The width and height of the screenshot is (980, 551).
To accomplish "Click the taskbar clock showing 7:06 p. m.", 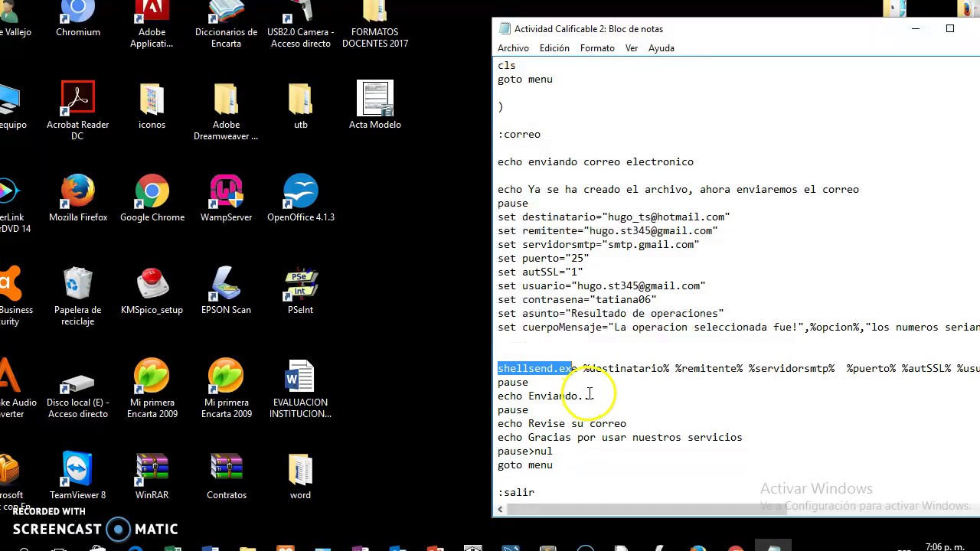I will point(945,546).
